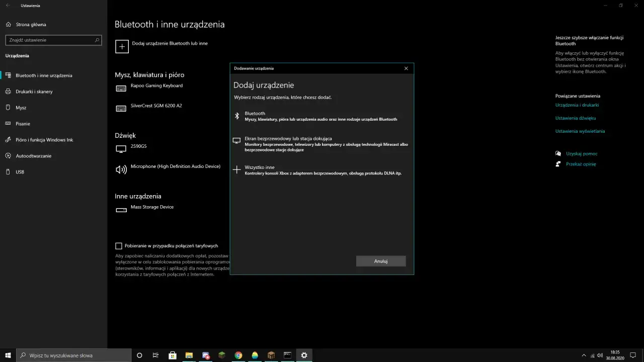Open the volume icon in the system tray
The width and height of the screenshot is (644, 362).
coord(600,355)
